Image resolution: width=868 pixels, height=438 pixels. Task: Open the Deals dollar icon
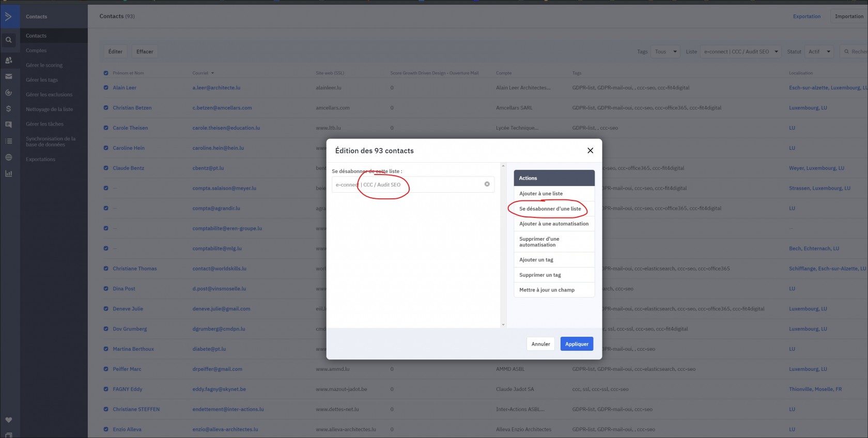8,109
